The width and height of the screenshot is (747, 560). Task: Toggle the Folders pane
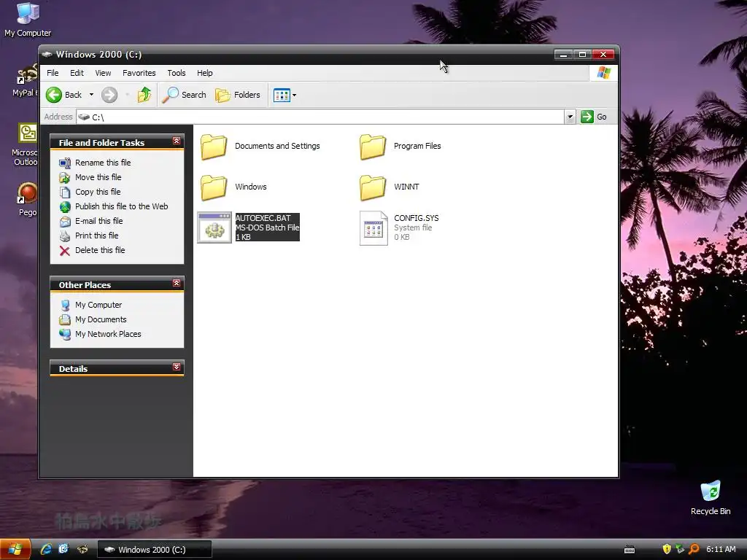point(238,95)
